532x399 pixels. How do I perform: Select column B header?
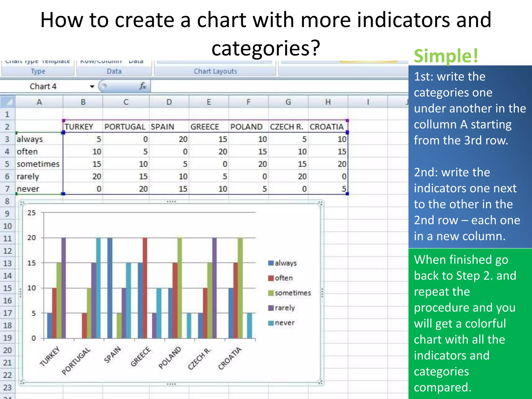click(x=83, y=102)
